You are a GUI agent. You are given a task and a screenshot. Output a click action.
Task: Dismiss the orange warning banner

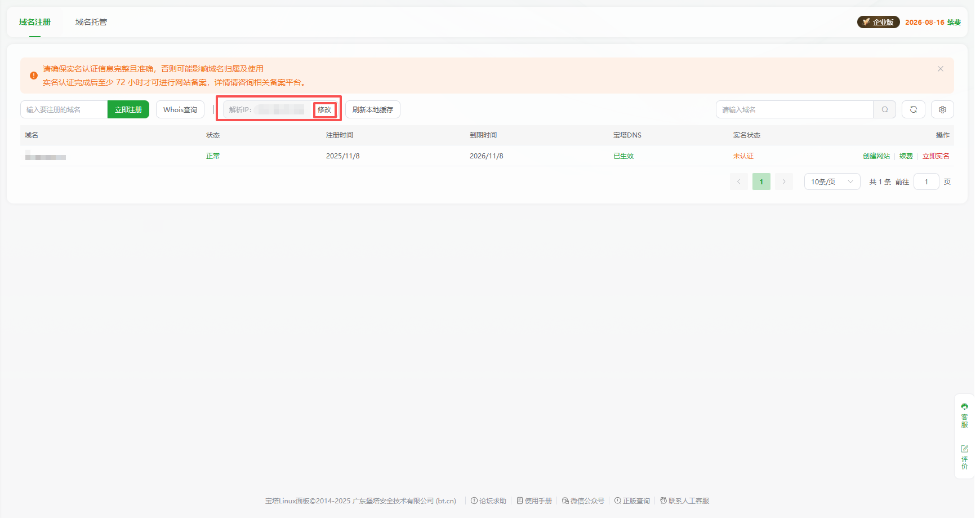click(x=940, y=69)
